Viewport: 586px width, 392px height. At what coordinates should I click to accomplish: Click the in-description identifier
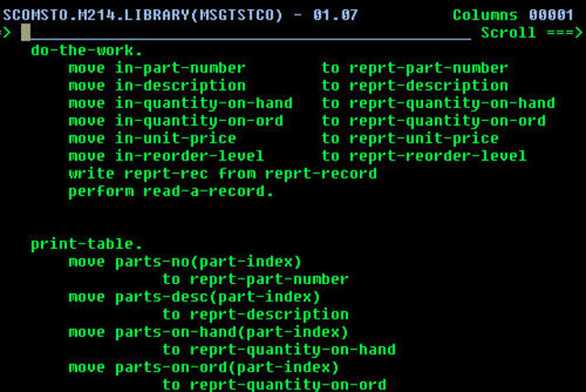(x=180, y=86)
